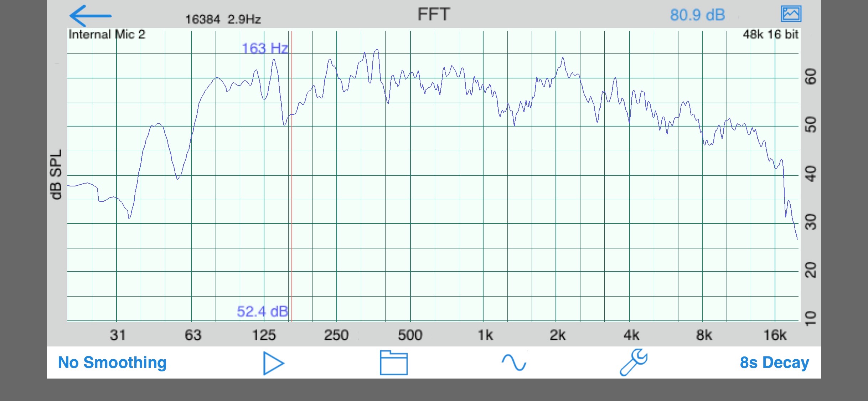Tap the 163 Hz cursor frequency label
Screen dimensions: 868x401
point(265,48)
